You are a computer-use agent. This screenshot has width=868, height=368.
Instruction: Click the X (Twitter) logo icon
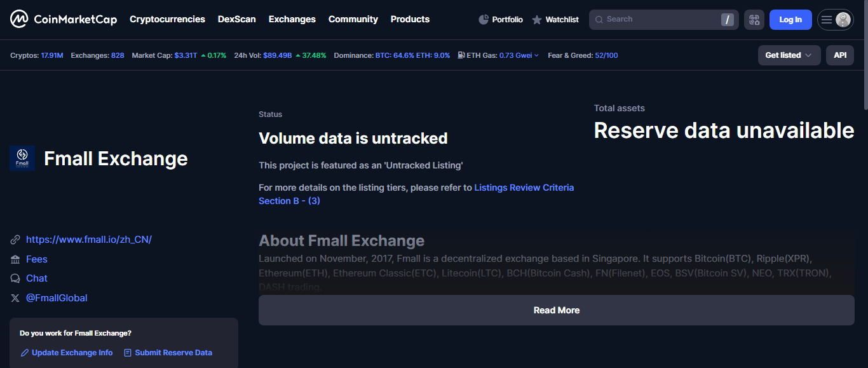[x=15, y=298]
